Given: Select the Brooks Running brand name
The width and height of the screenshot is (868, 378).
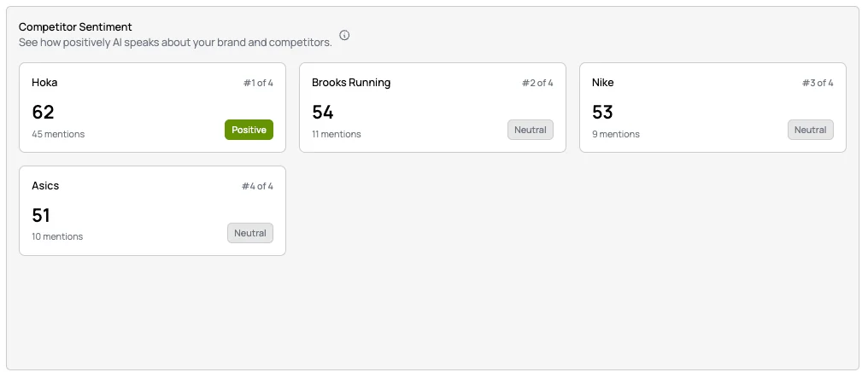Looking at the screenshot, I should [351, 83].
